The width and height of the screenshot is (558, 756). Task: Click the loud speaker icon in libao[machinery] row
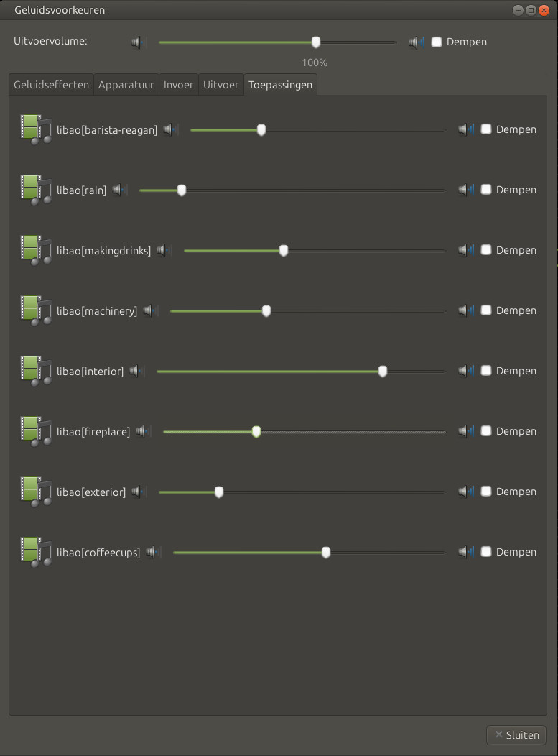coord(467,310)
